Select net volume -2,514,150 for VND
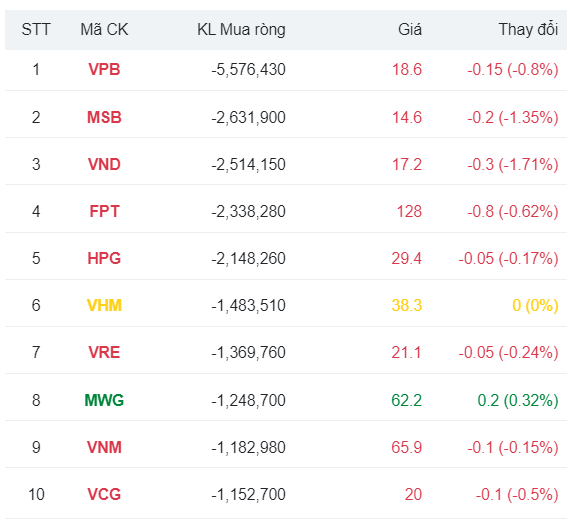Screen dimensions: 575x521 [x=248, y=164]
